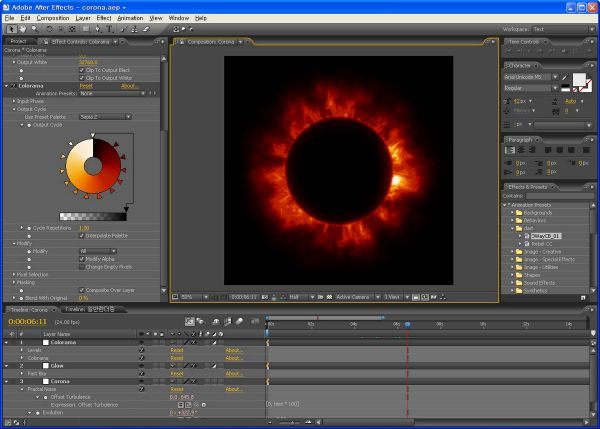Select the Zoom magnifier tool

(35, 29)
